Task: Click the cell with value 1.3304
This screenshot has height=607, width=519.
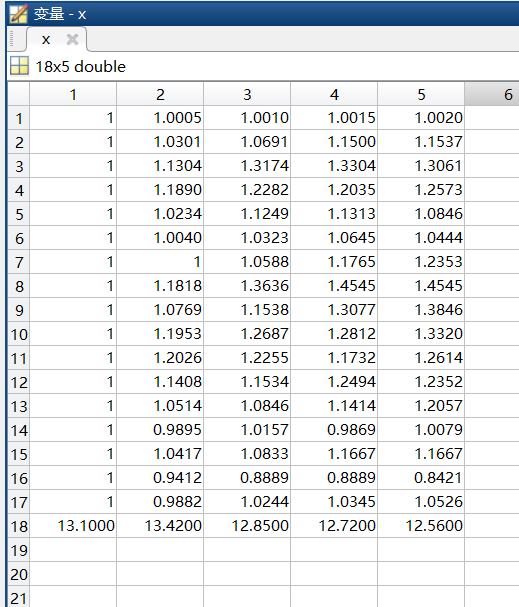Action: (x=334, y=166)
